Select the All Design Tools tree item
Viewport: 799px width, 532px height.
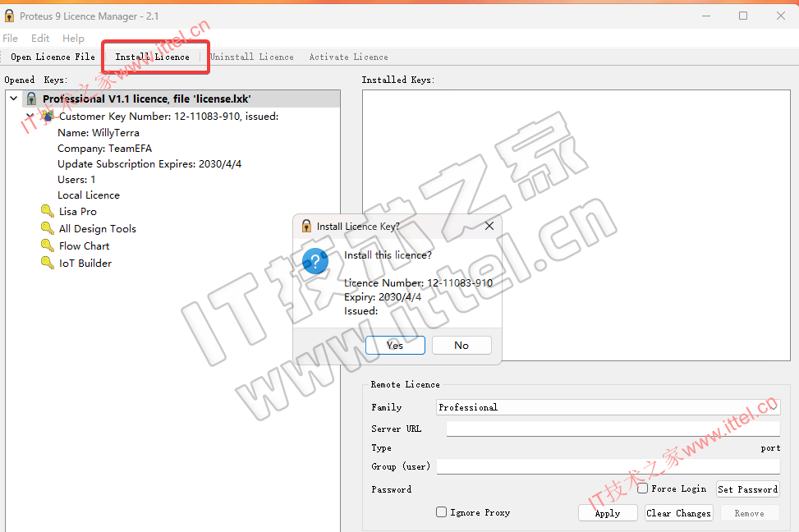[98, 228]
